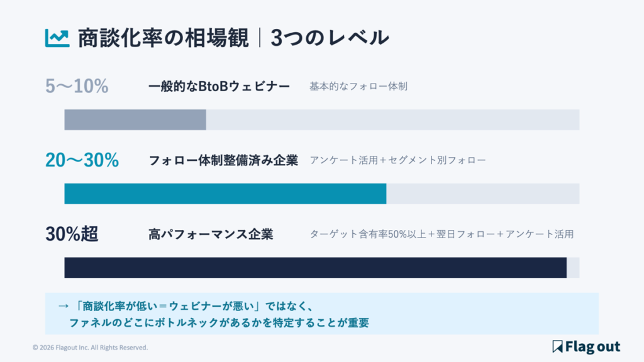Image resolution: width=644 pixels, height=362 pixels.
Task: Click the dark navy filled progress bar
Action: click(315, 268)
